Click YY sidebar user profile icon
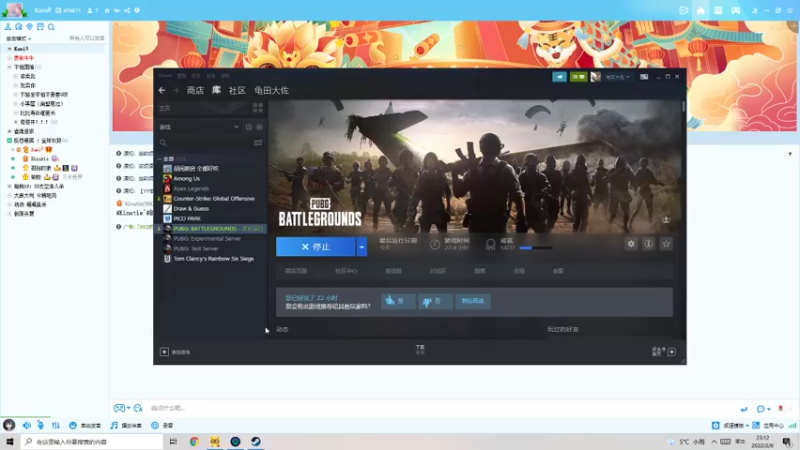800x450 pixels. tap(8, 27)
